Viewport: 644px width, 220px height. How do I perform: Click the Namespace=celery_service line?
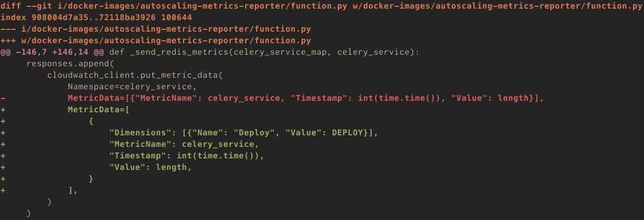132,87
